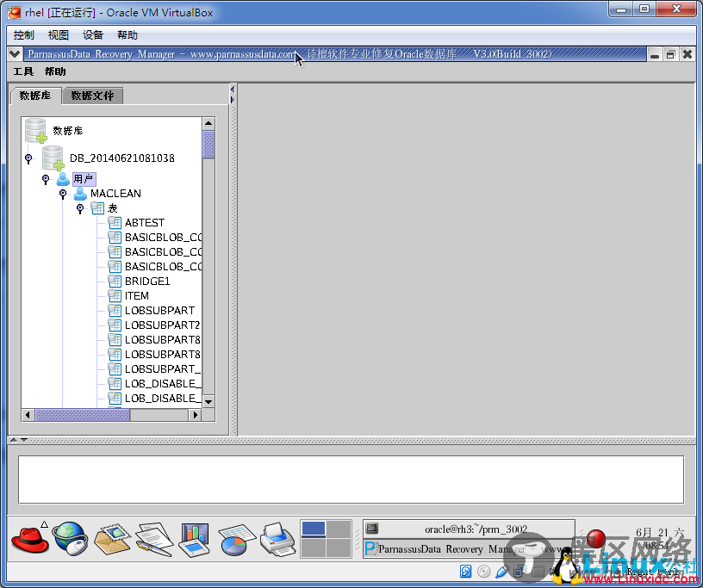Select the MACLEAN user node
Screen dimensions: 703x588
point(115,193)
